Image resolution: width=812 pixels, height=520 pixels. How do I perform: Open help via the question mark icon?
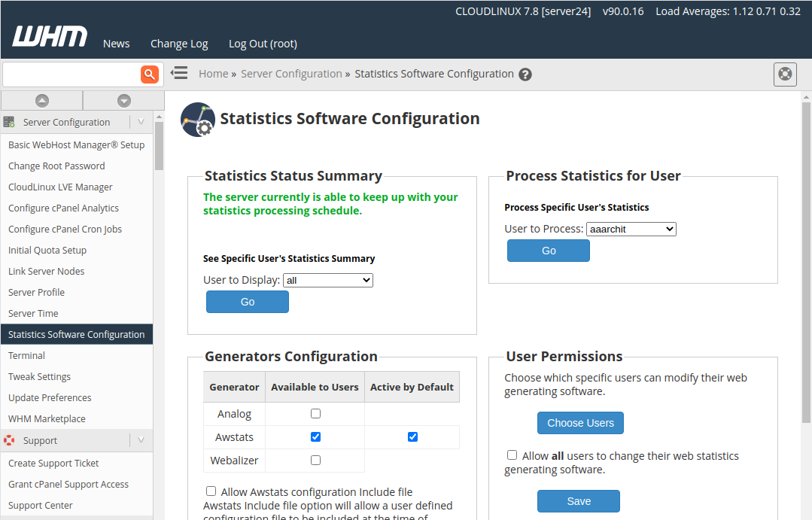[525, 74]
